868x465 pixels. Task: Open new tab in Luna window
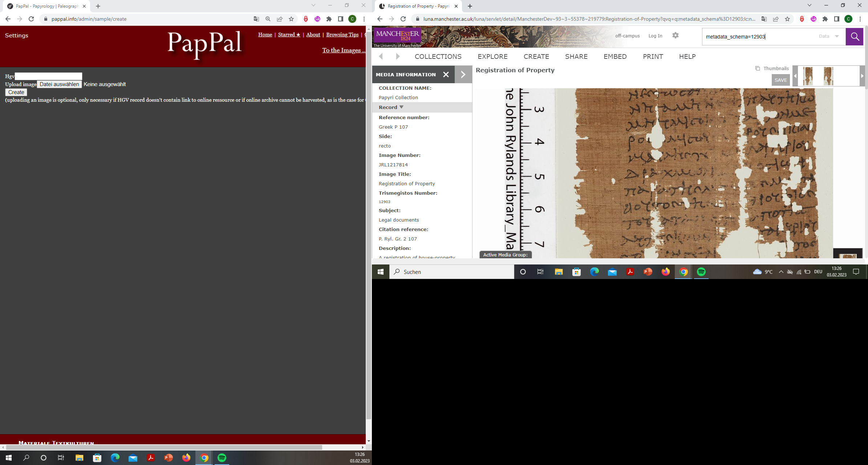click(470, 6)
